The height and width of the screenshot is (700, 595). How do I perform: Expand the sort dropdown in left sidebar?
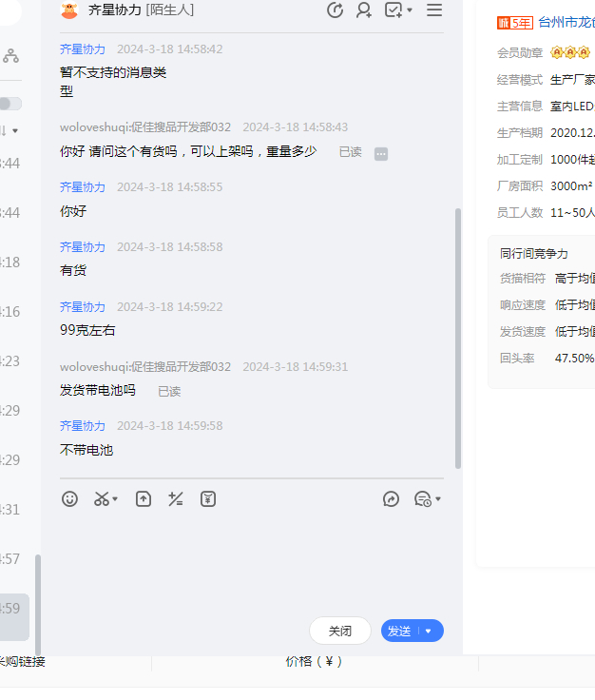(13, 130)
